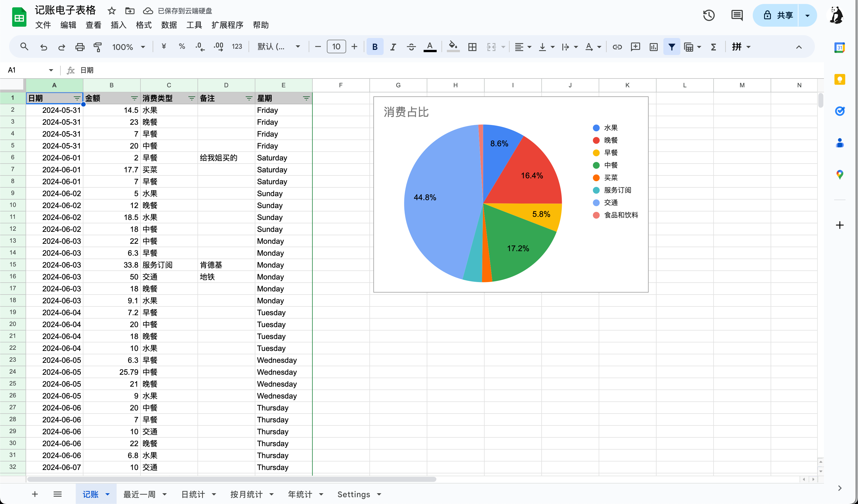The image size is (858, 504).
Task: Open the comments panel icon
Action: tap(737, 15)
